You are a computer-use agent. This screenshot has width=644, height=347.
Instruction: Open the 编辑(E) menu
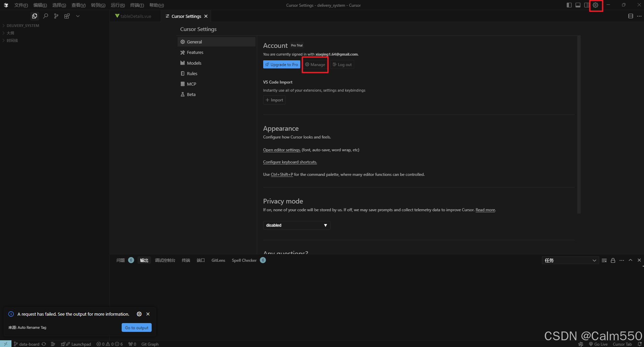pos(40,5)
